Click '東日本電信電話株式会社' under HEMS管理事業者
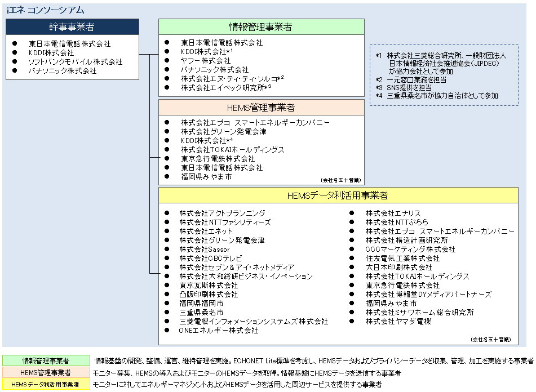The height and width of the screenshot is (392, 536). 222,168
